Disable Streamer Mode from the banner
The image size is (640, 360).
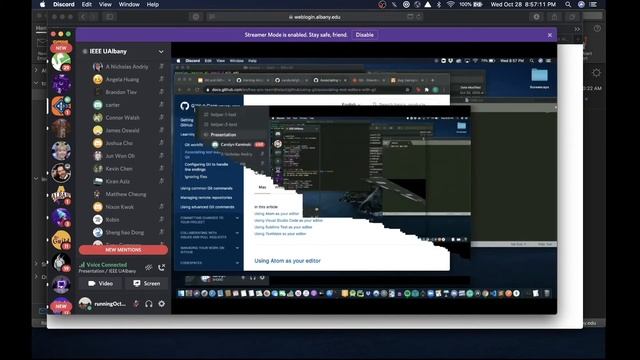[364, 35]
